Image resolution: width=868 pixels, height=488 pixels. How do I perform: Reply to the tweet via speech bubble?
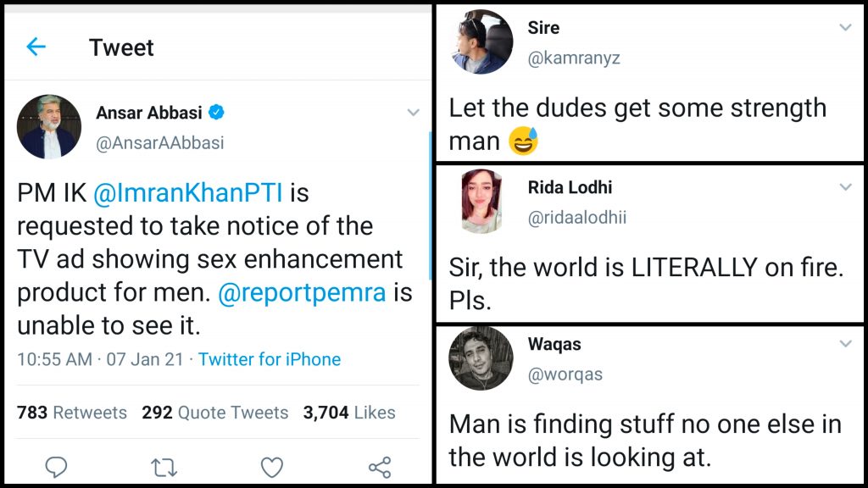click(x=56, y=466)
